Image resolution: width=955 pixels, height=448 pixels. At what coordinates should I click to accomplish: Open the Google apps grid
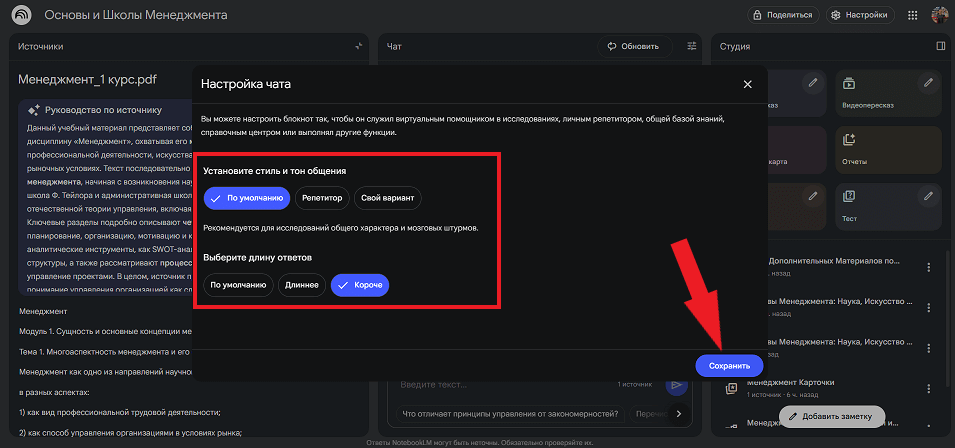(912, 15)
